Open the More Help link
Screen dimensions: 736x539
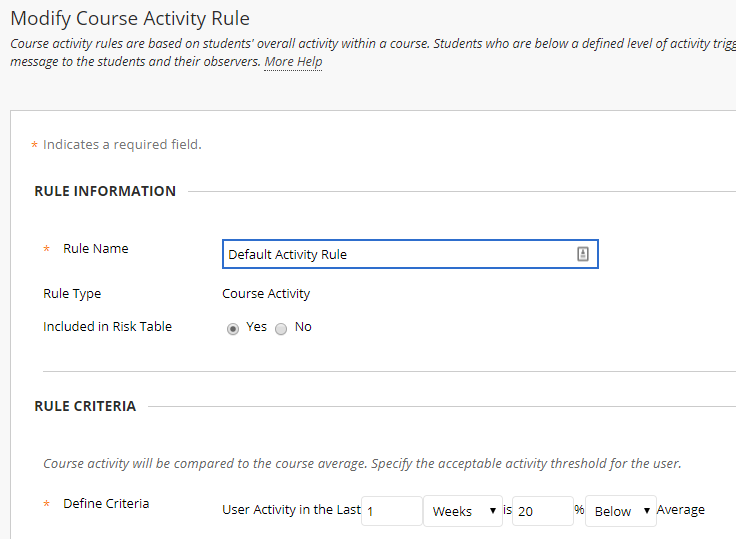click(x=293, y=62)
